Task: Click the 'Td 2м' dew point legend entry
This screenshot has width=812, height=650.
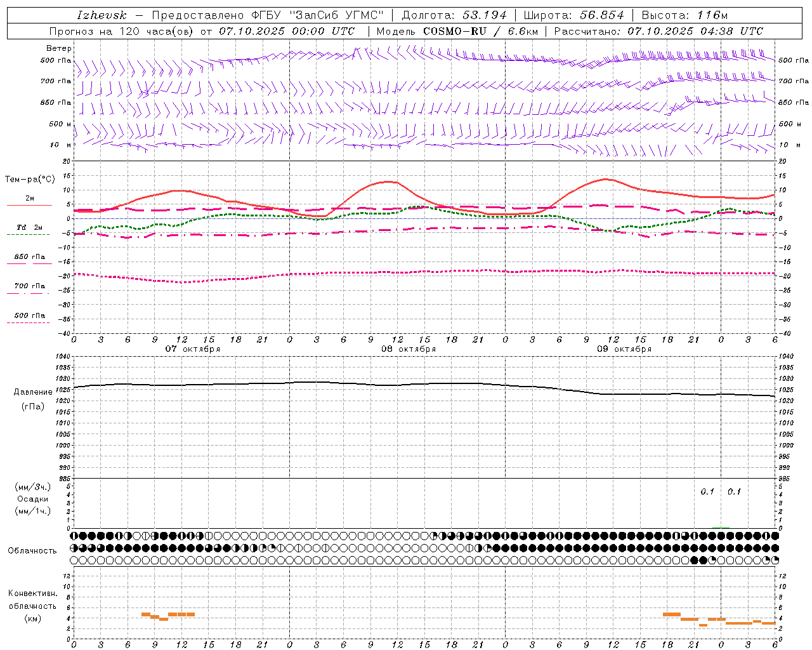Action: [x=29, y=227]
